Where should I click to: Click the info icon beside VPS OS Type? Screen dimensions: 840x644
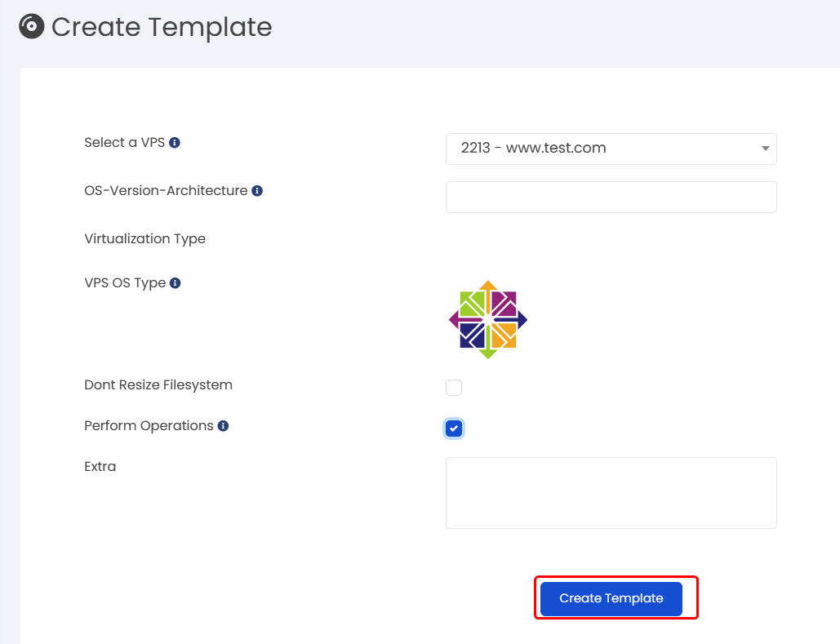pyautogui.click(x=176, y=283)
